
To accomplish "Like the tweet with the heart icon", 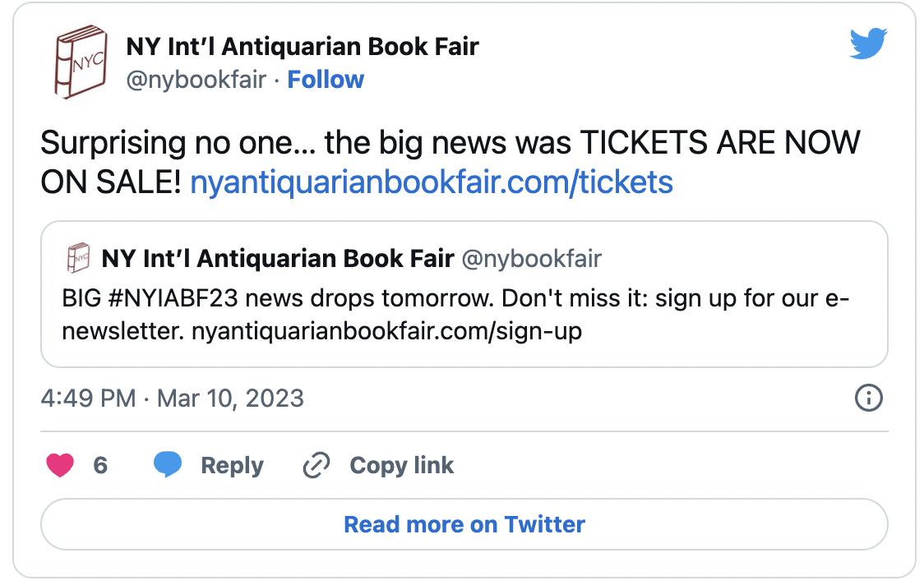I will (60, 466).
